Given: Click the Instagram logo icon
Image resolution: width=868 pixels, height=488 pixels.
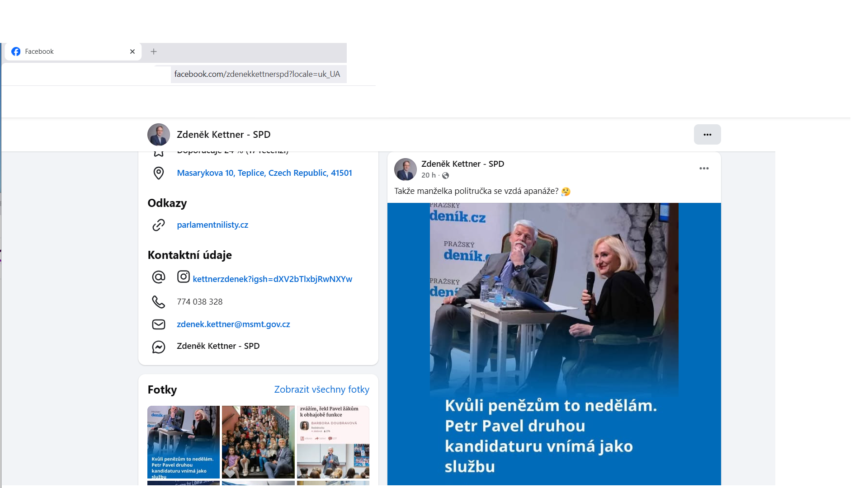Looking at the screenshot, I should tap(183, 277).
